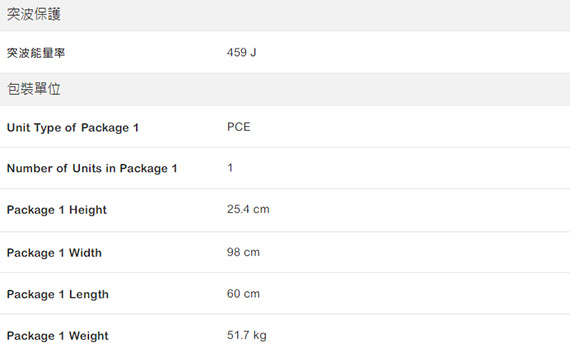Select the Unit Type of Package 1 label

73,128
